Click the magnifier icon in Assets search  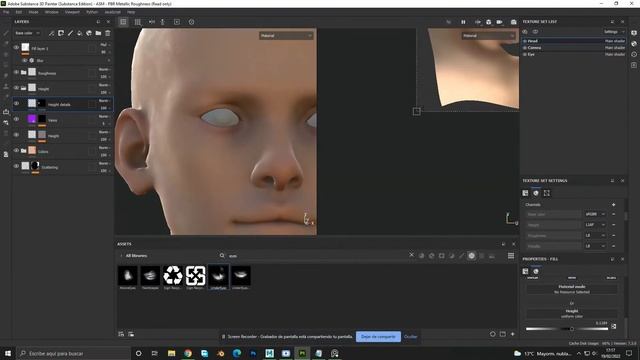[222, 256]
